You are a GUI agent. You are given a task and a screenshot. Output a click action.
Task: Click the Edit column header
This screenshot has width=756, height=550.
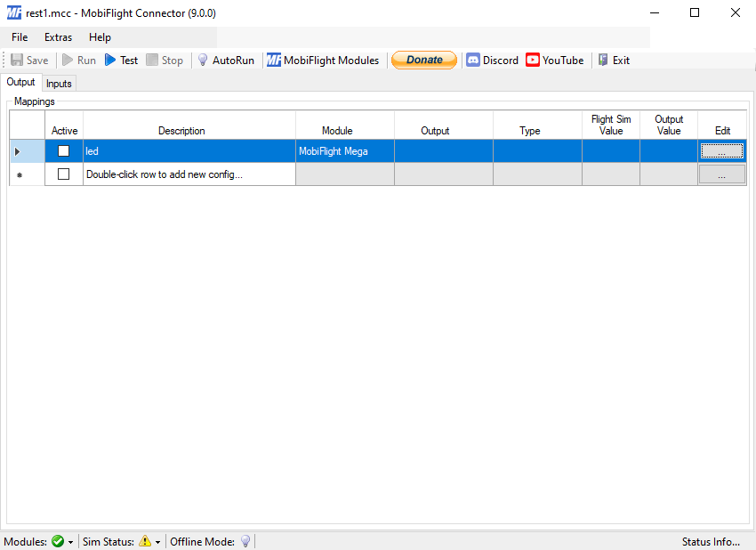tap(722, 125)
